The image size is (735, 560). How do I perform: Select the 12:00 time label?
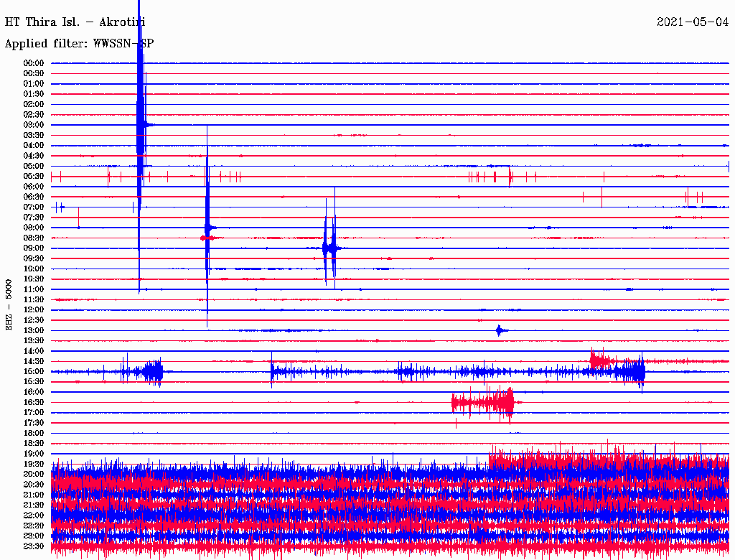coord(33,310)
